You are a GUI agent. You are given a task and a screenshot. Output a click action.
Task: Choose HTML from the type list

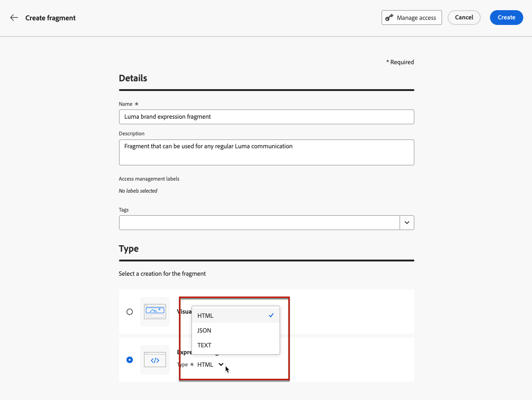point(206,315)
